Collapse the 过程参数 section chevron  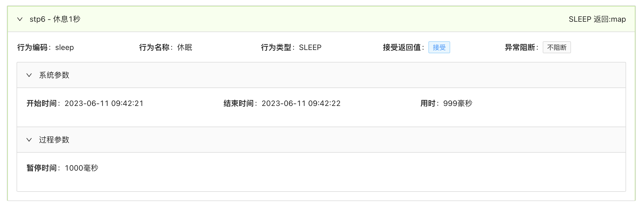(x=29, y=140)
